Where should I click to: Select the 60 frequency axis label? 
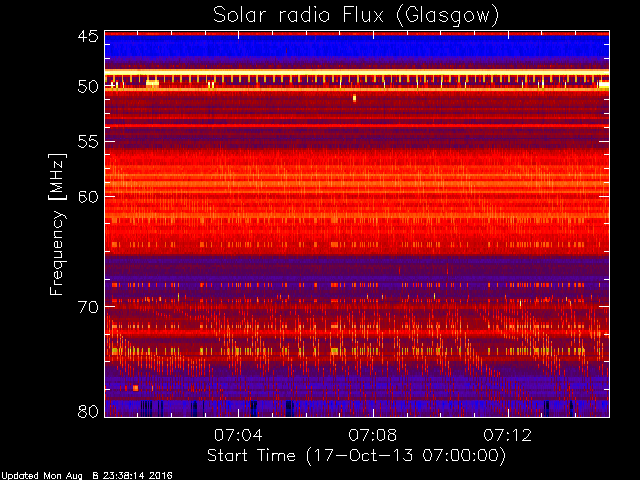tap(88, 197)
